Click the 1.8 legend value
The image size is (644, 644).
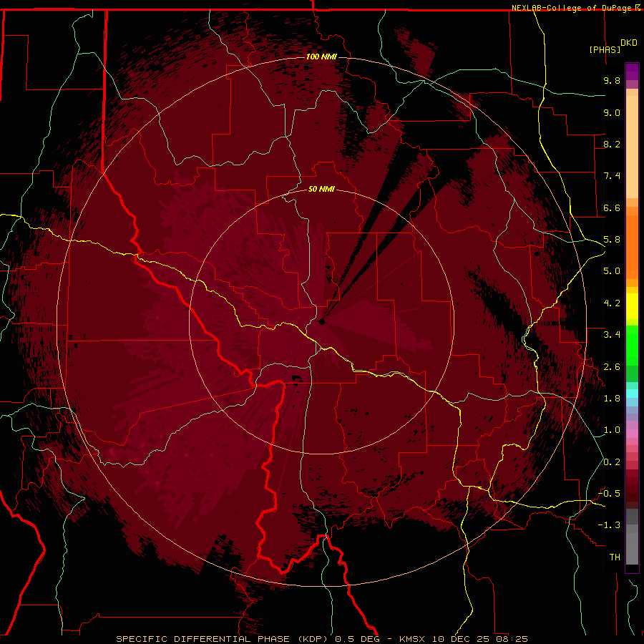click(x=612, y=399)
